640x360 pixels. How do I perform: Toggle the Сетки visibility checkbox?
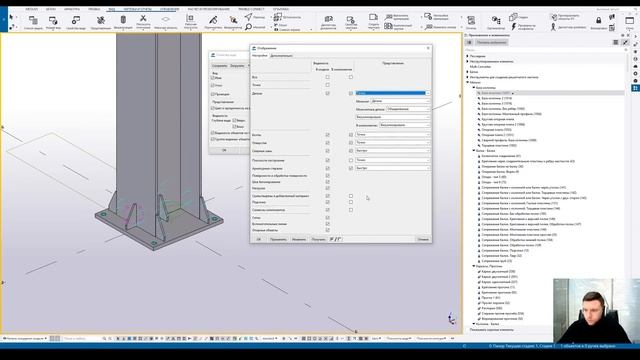[x=327, y=218]
